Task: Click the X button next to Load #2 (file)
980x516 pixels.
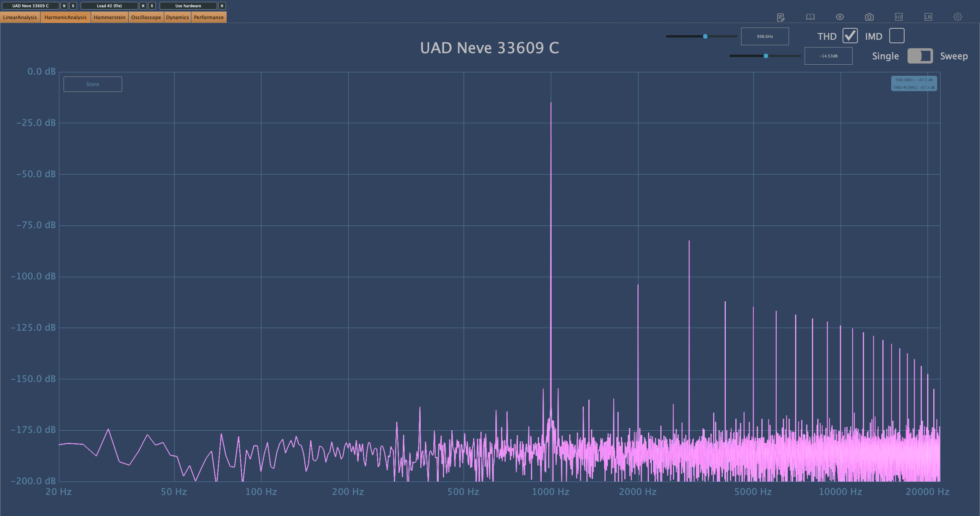Action: coord(152,6)
